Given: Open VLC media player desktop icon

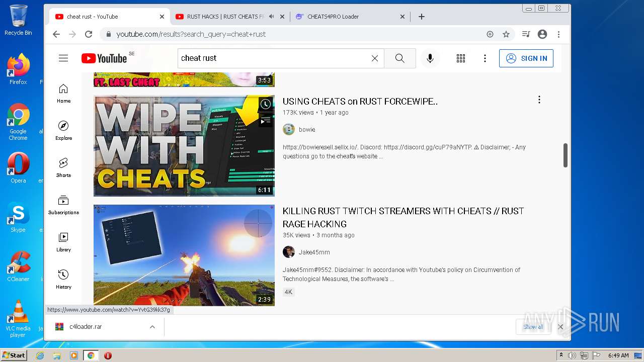Looking at the screenshot, I should (x=18, y=319).
